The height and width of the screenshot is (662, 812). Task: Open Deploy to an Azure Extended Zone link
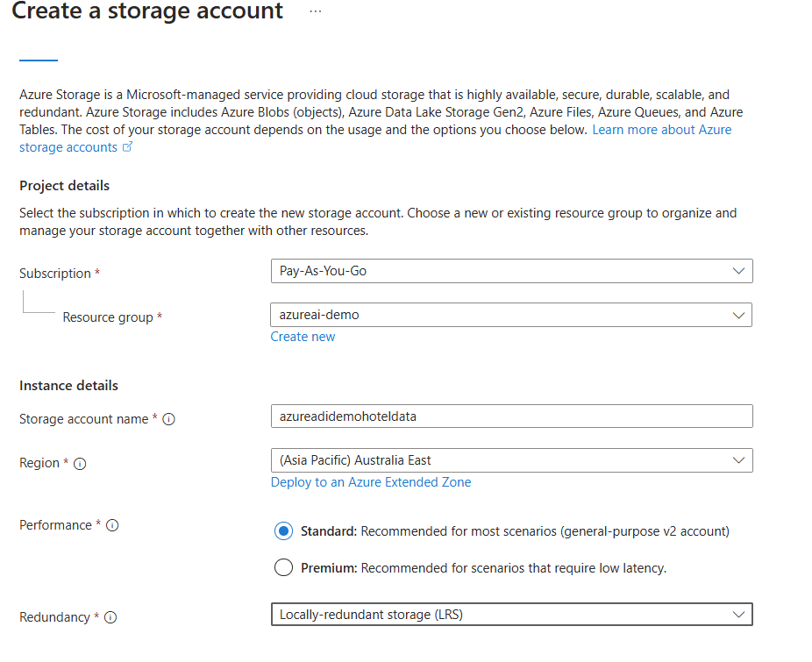[x=371, y=482]
